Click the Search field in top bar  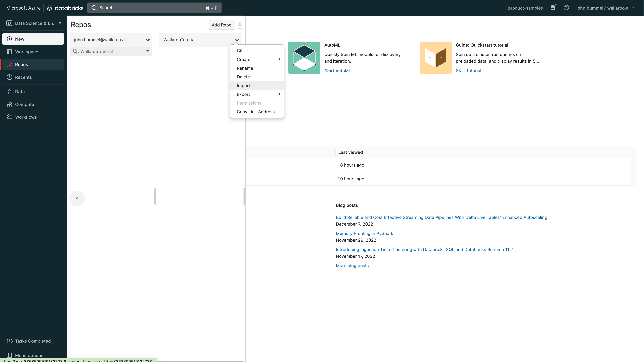154,8
